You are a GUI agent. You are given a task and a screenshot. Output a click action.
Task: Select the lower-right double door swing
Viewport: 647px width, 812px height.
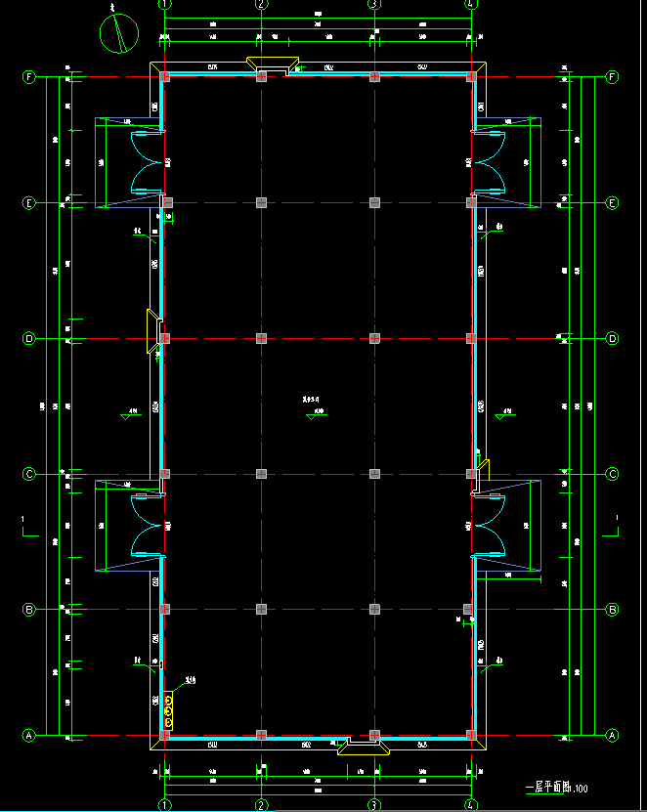[489, 526]
